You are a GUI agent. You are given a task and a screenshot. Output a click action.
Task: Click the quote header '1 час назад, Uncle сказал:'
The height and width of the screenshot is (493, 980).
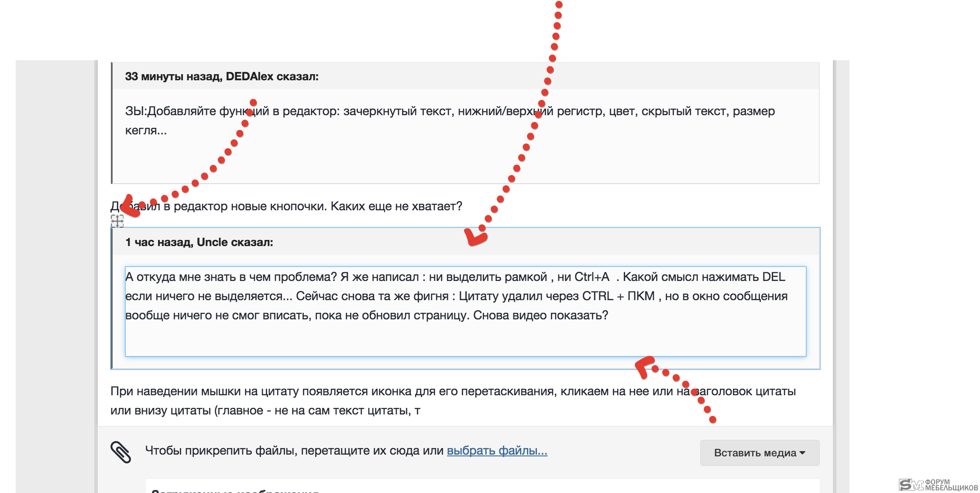(x=199, y=242)
